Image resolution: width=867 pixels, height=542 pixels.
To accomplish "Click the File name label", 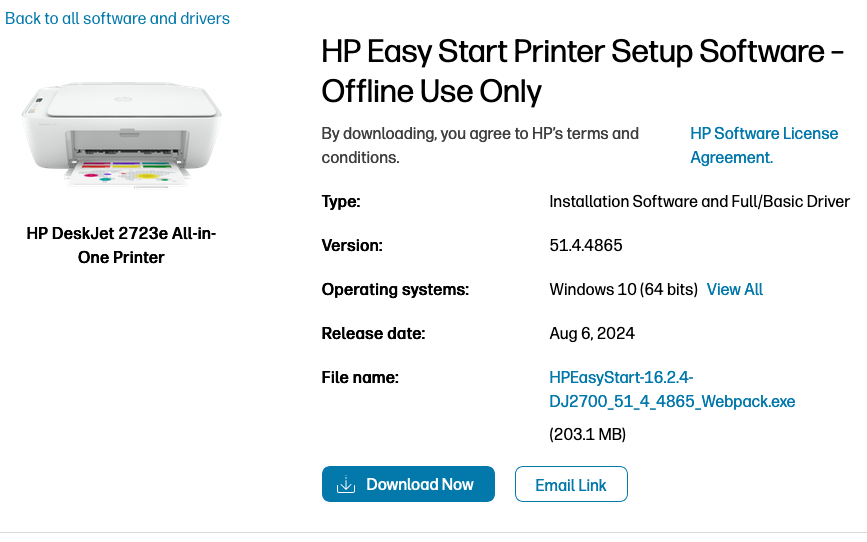I will point(360,377).
